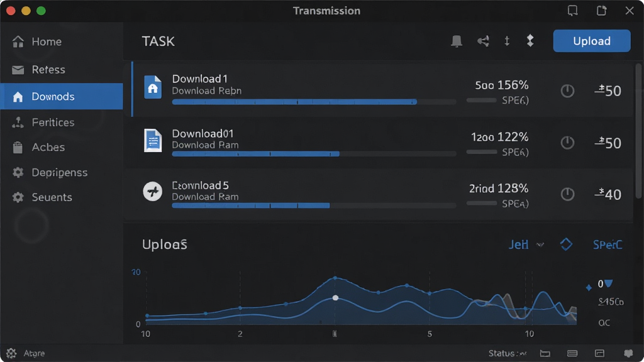Click the double diamond icon in header
This screenshot has width=644, height=362.
tap(530, 41)
